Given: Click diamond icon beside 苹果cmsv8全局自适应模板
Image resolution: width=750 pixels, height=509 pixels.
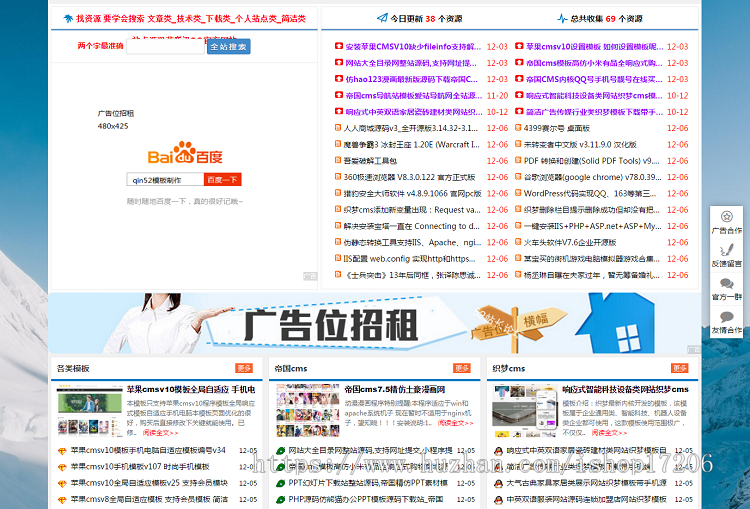Looking at the screenshot, I should point(62,499).
